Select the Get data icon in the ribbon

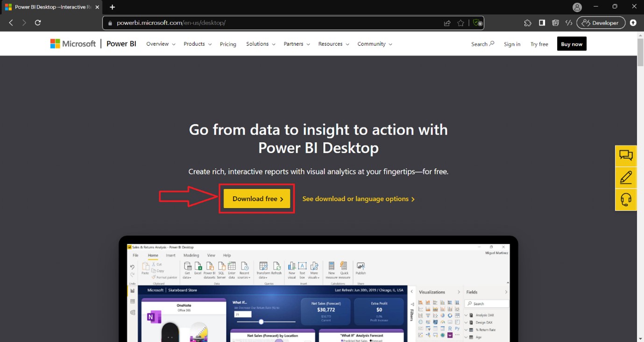tap(187, 266)
